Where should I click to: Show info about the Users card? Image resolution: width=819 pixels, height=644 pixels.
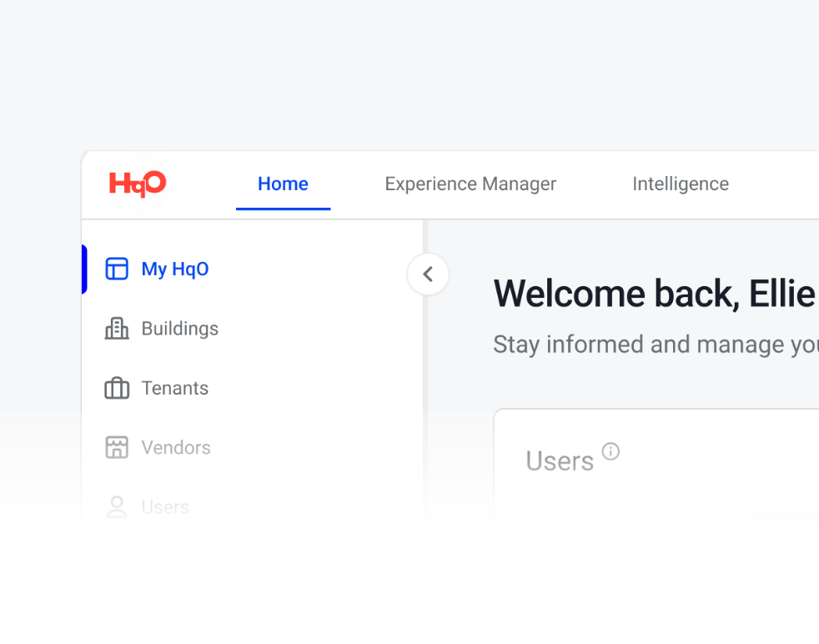610,451
